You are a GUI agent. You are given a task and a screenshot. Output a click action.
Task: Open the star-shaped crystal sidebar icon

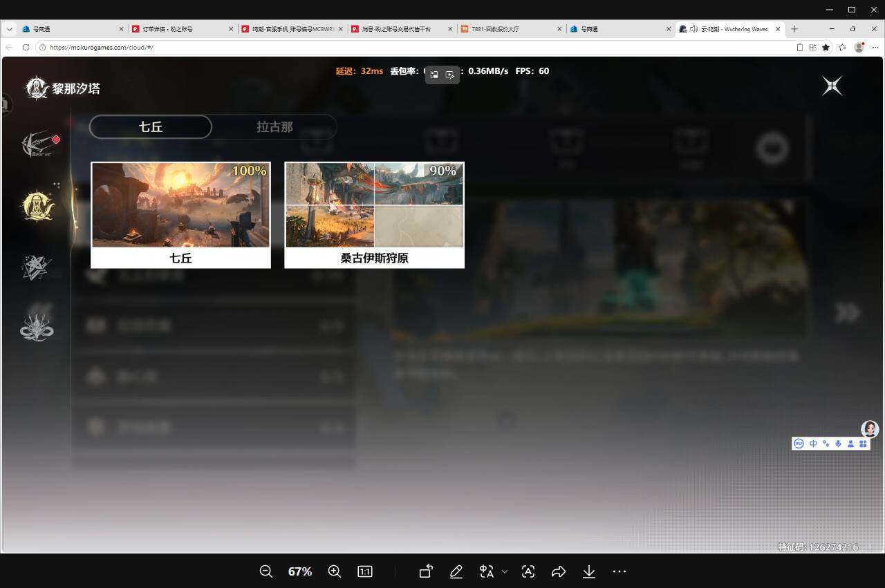pyautogui.click(x=36, y=267)
